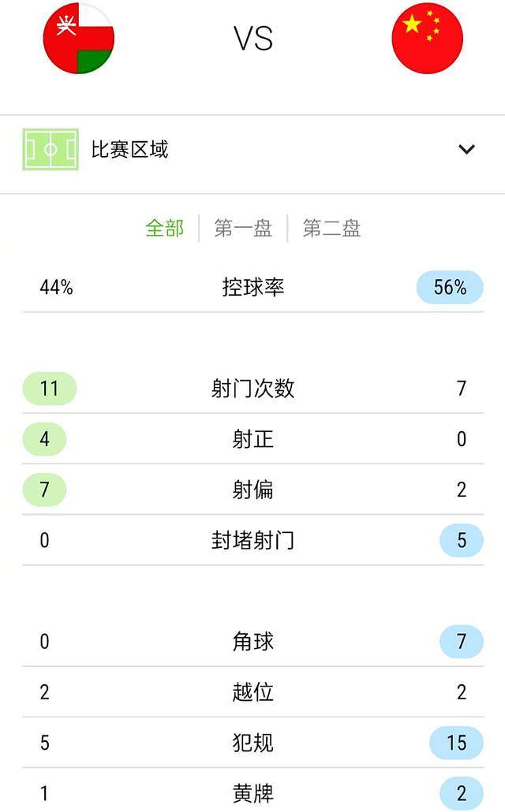Expand the 比赛区域 section chevron

(466, 147)
